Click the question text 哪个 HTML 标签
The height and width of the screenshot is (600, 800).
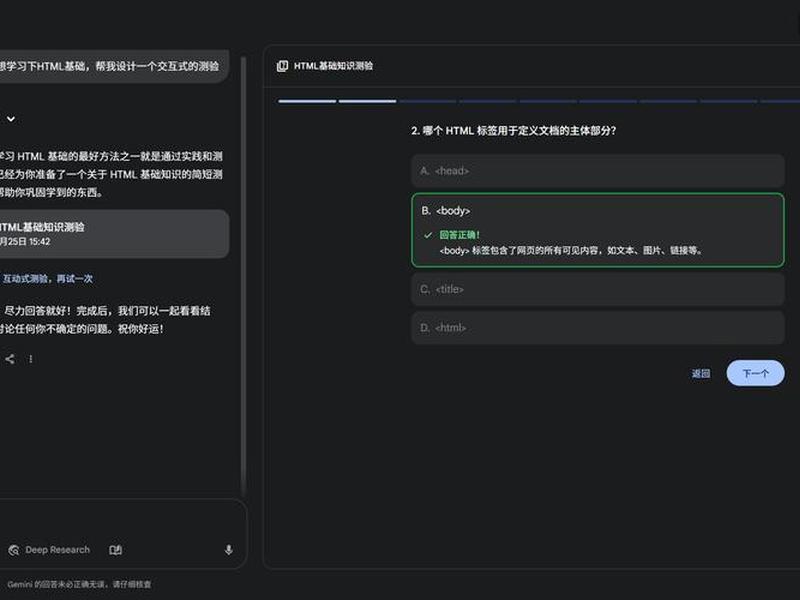[x=513, y=131]
